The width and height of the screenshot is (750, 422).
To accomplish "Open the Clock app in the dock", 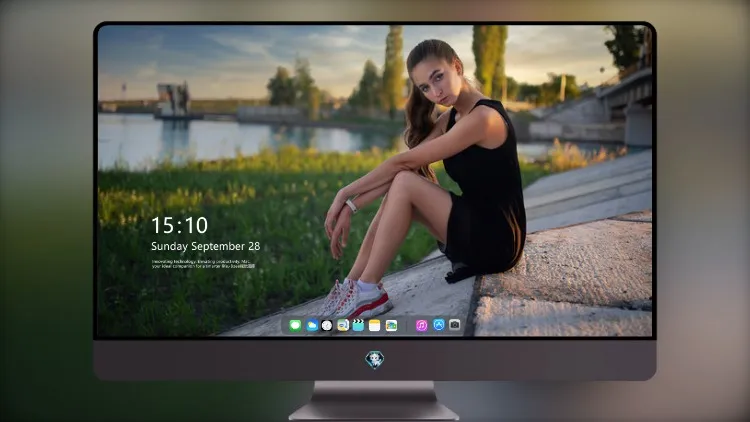I will point(327,325).
